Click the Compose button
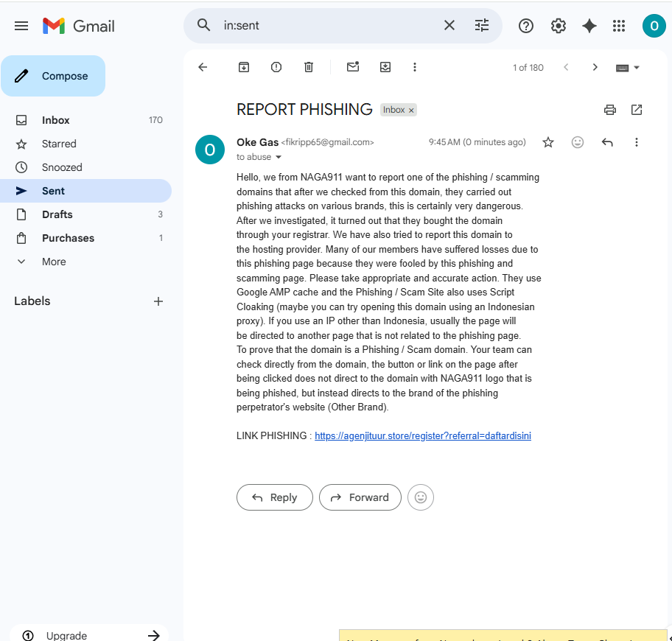672x641 pixels. (x=53, y=76)
